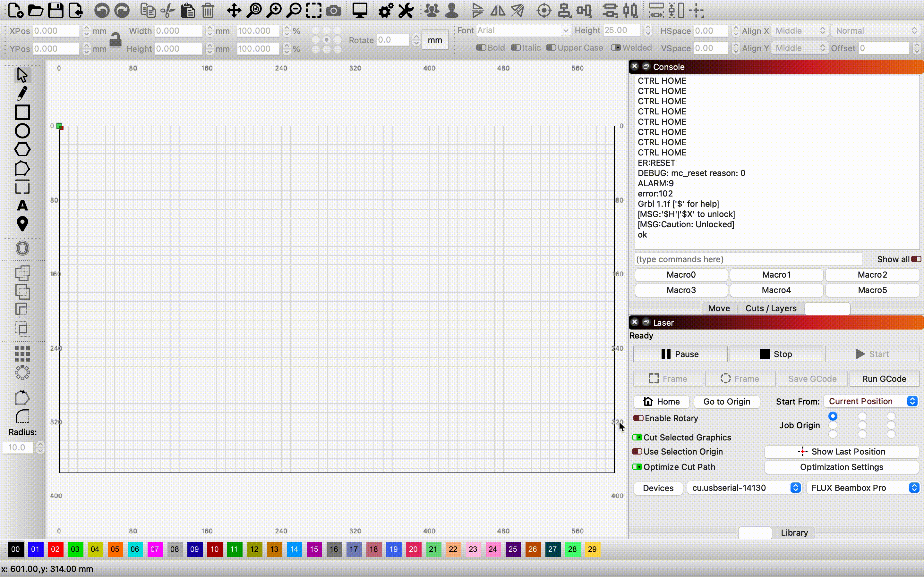Click the Save file toolbar icon

coord(56,11)
